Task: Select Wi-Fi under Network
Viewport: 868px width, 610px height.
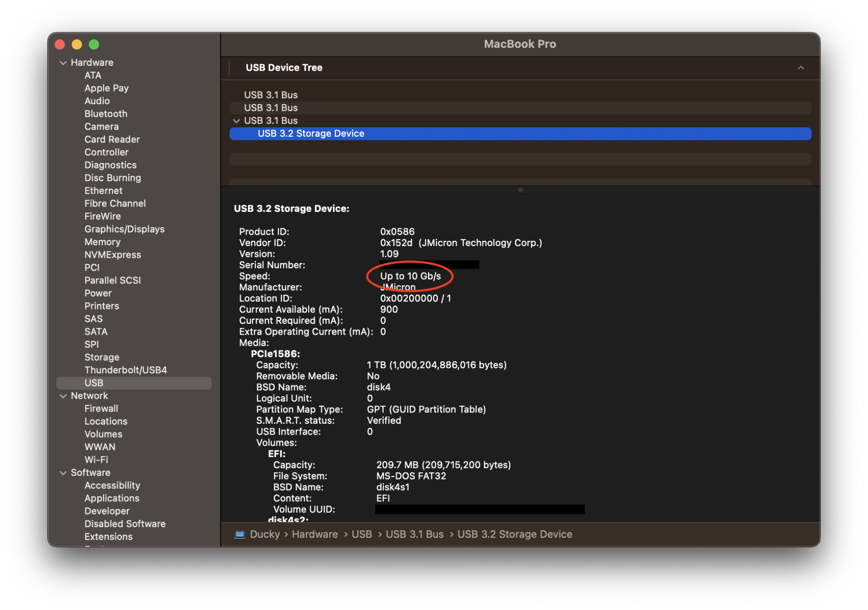Action: point(96,460)
